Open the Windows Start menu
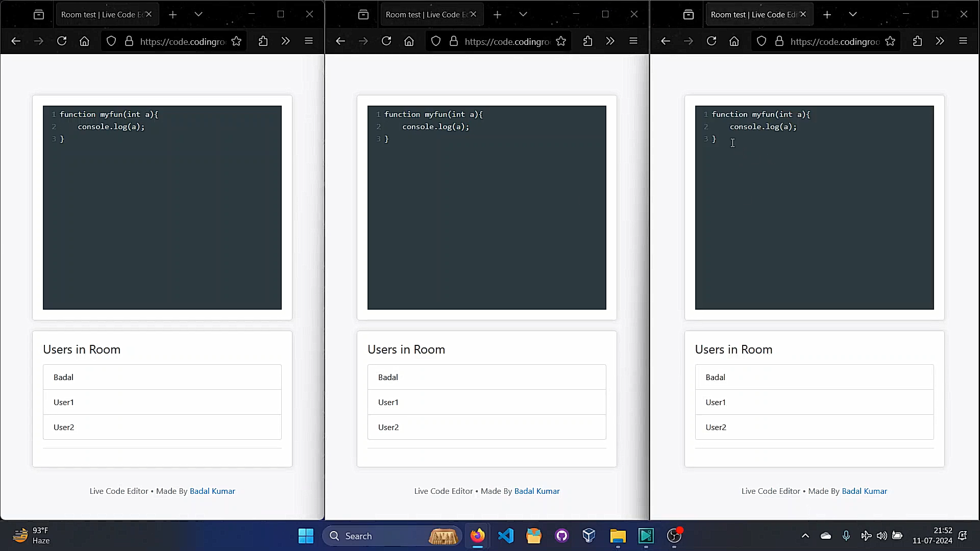Viewport: 980px width, 551px height. [306, 536]
